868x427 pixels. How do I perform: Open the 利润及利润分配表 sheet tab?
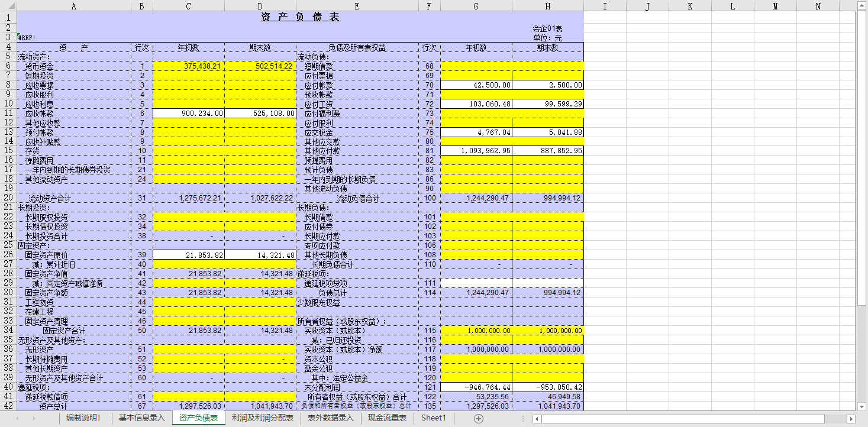tap(263, 418)
